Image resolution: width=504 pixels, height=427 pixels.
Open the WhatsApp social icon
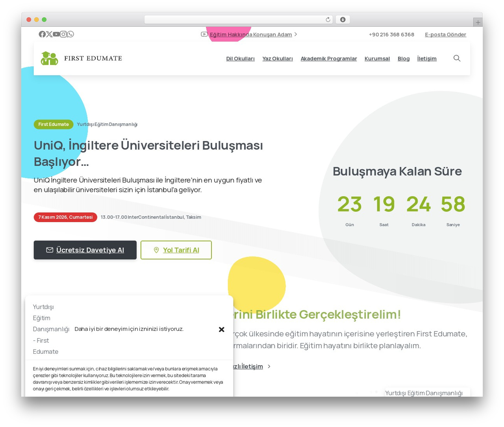pyautogui.click(x=70, y=34)
